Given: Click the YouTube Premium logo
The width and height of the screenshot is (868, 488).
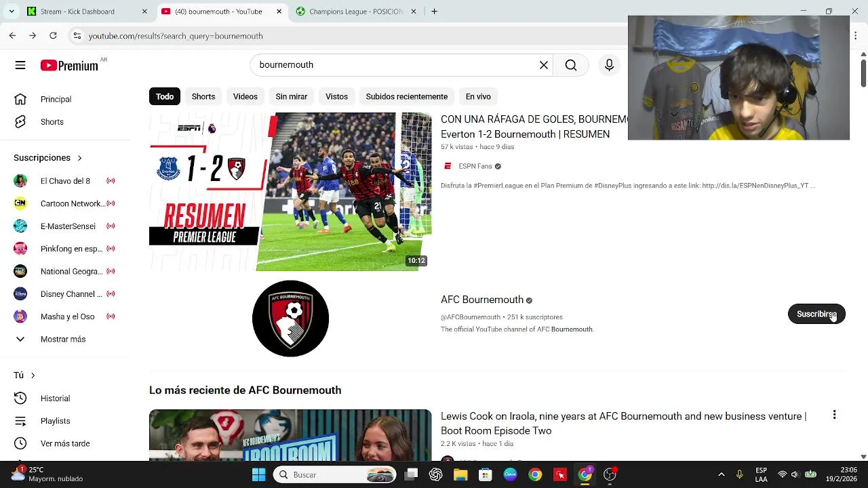Looking at the screenshot, I should (x=69, y=66).
